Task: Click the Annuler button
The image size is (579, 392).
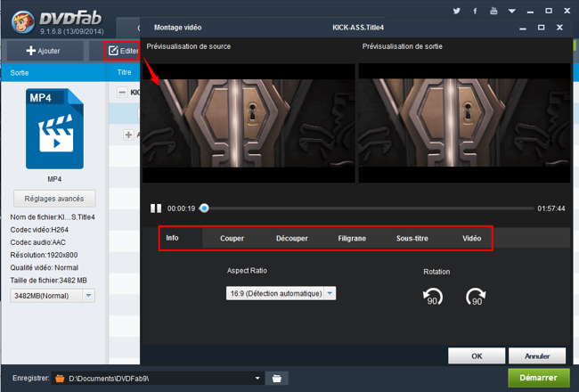Action: click(x=537, y=355)
